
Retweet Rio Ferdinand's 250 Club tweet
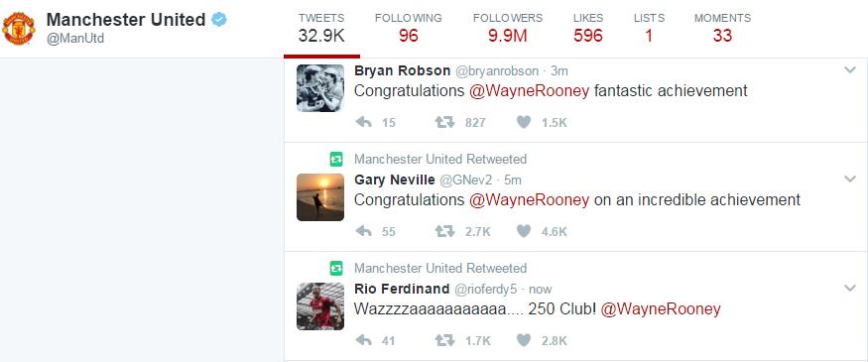(444, 340)
